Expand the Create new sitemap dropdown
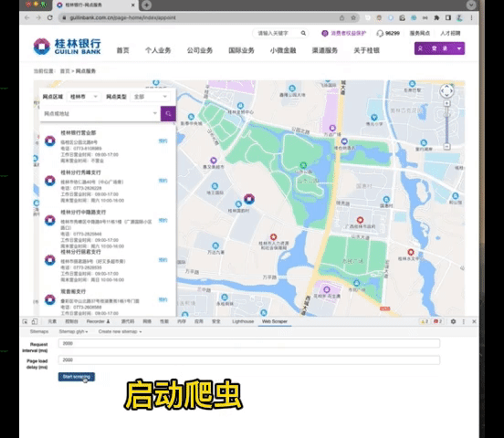Image resolution: width=504 pixels, height=438 pixels. click(x=120, y=331)
